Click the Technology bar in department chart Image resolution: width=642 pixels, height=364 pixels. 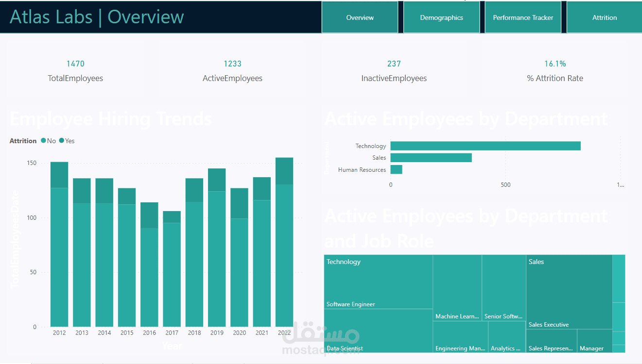click(486, 146)
